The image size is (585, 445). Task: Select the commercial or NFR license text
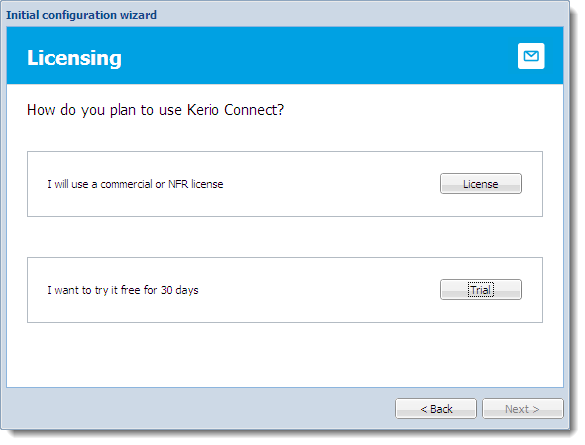tap(162, 184)
